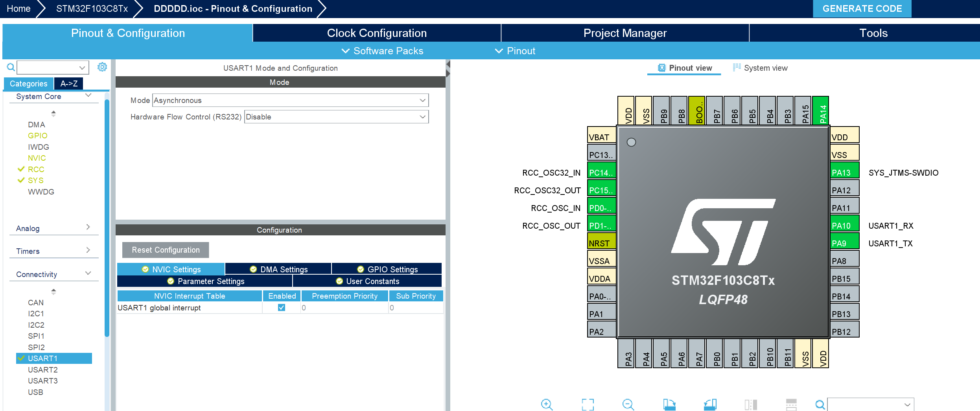980x411 pixels.
Task: Select the Categories tab
Action: click(x=28, y=83)
